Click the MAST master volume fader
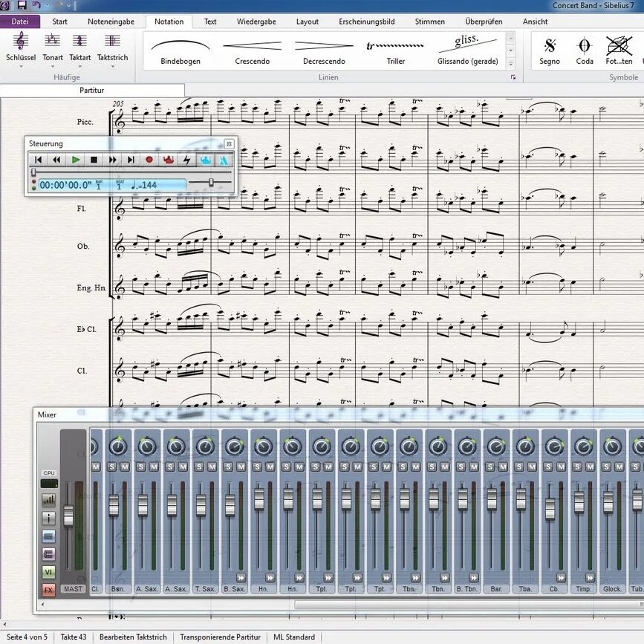This screenshot has height=644, width=644. (68, 515)
